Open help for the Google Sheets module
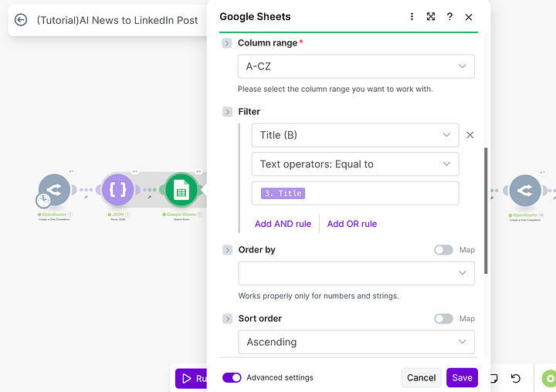This screenshot has width=556, height=392. pos(449,17)
